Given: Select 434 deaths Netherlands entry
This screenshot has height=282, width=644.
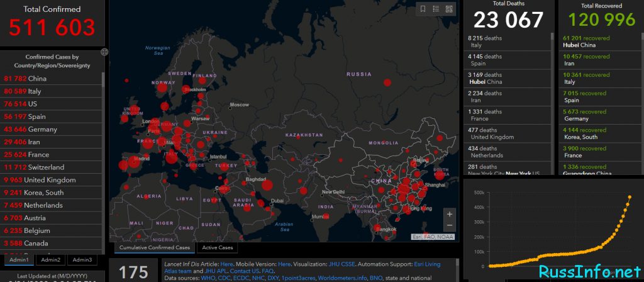Looking at the screenshot, I should point(508,152).
